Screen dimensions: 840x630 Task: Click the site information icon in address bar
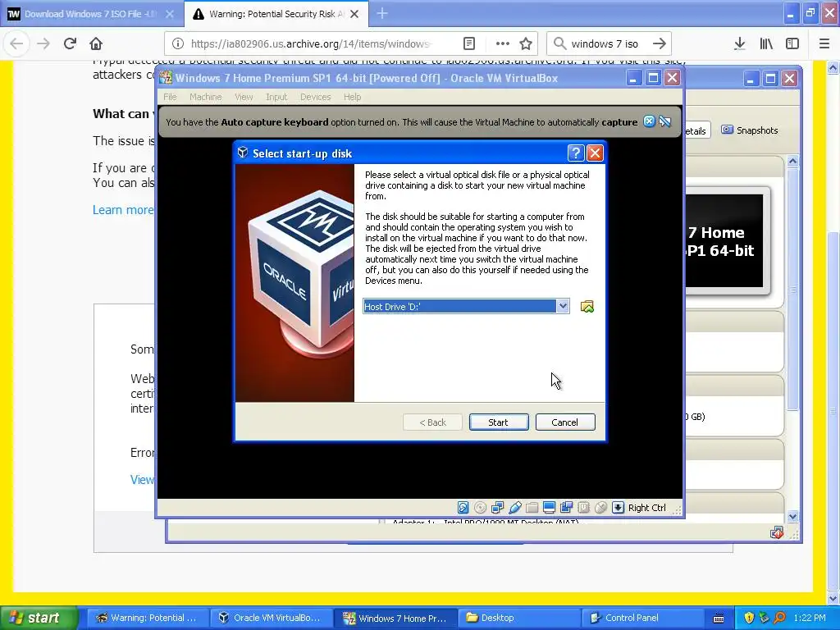coord(178,43)
